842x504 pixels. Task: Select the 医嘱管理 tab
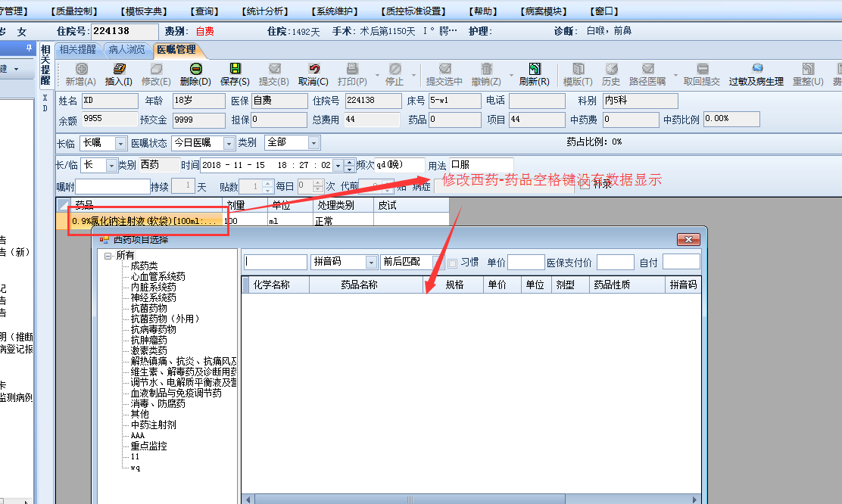176,50
